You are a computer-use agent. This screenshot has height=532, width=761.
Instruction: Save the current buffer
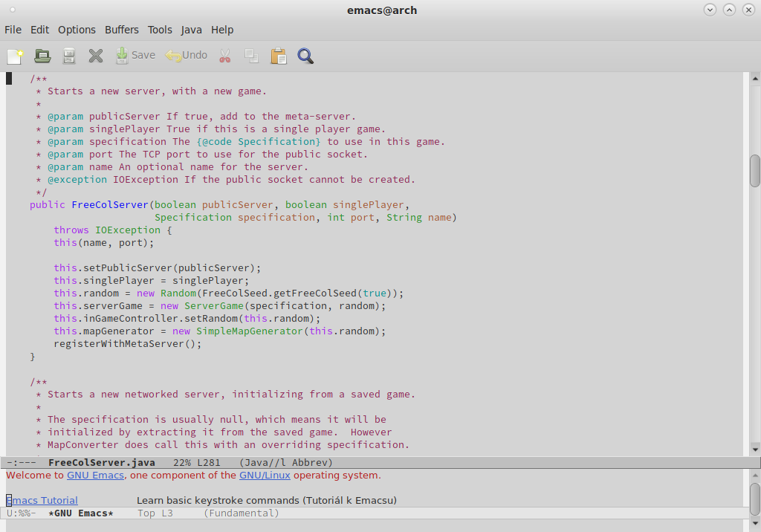pyautogui.click(x=135, y=56)
